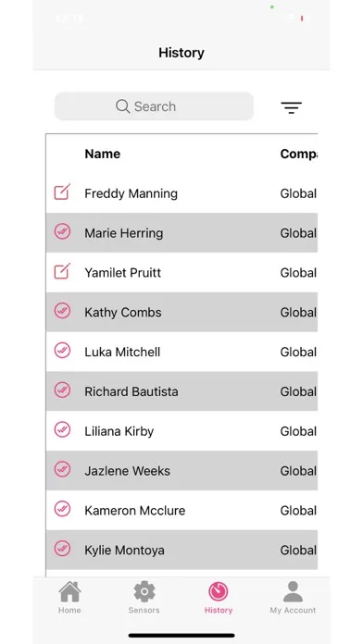Tap edit icon beside Yamilet Pruitt

click(x=62, y=271)
